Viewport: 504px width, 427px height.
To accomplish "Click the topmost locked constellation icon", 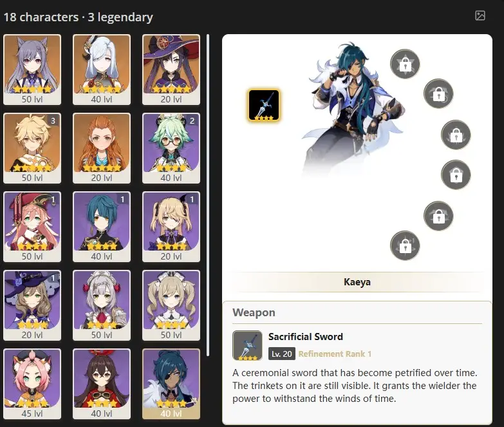I will (x=405, y=64).
